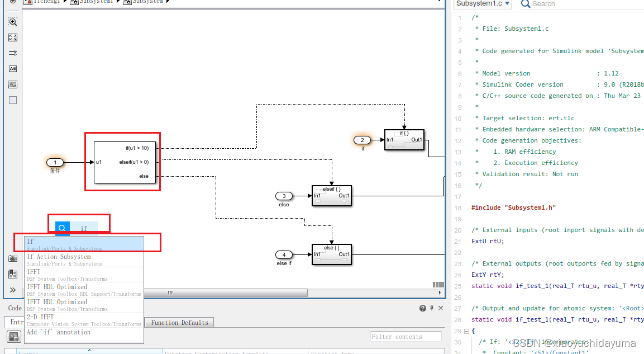
Task: Click the blue search icon in the quick-insert box
Action: [61, 228]
